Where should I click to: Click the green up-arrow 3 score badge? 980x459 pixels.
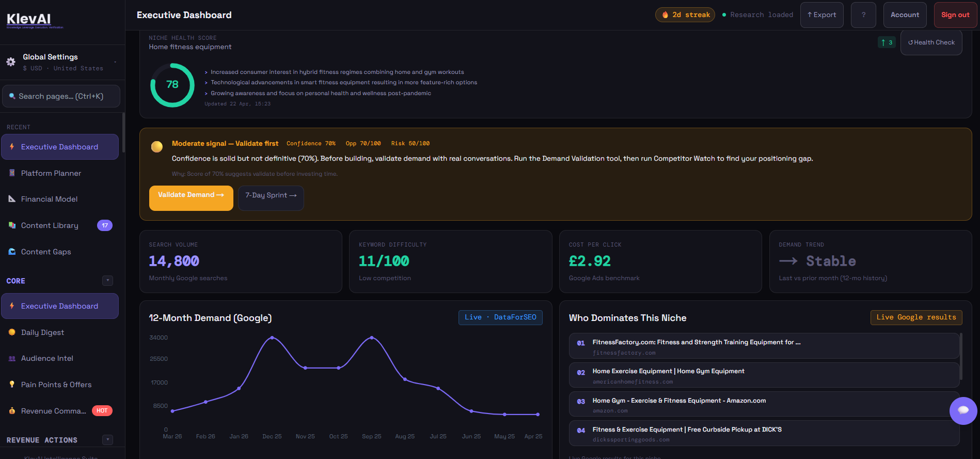click(887, 42)
